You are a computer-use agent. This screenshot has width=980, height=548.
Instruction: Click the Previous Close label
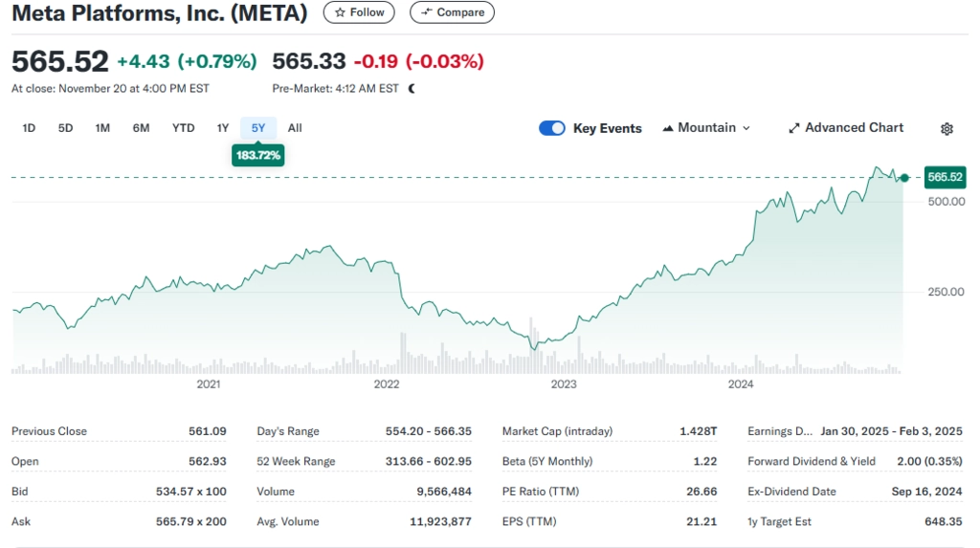[x=49, y=431]
